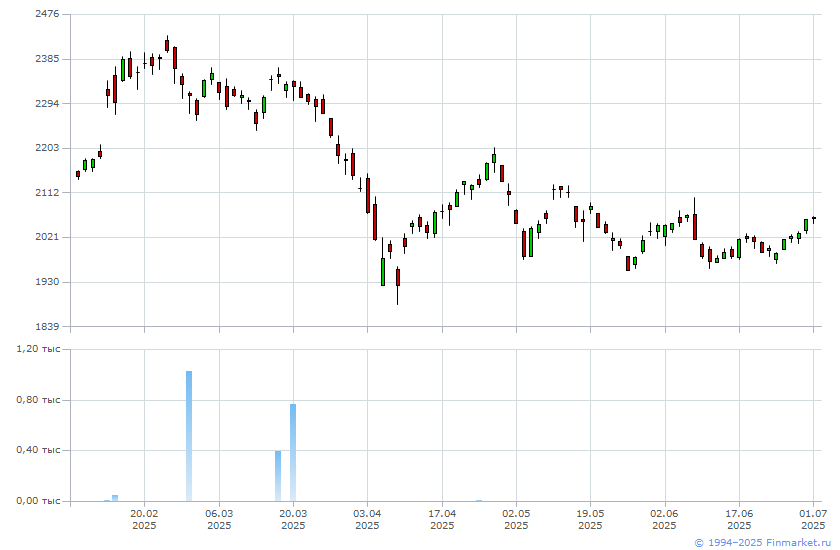The width and height of the screenshot is (840, 550).
Task: Select the volume bar at 20.03 2025
Action: [293, 453]
